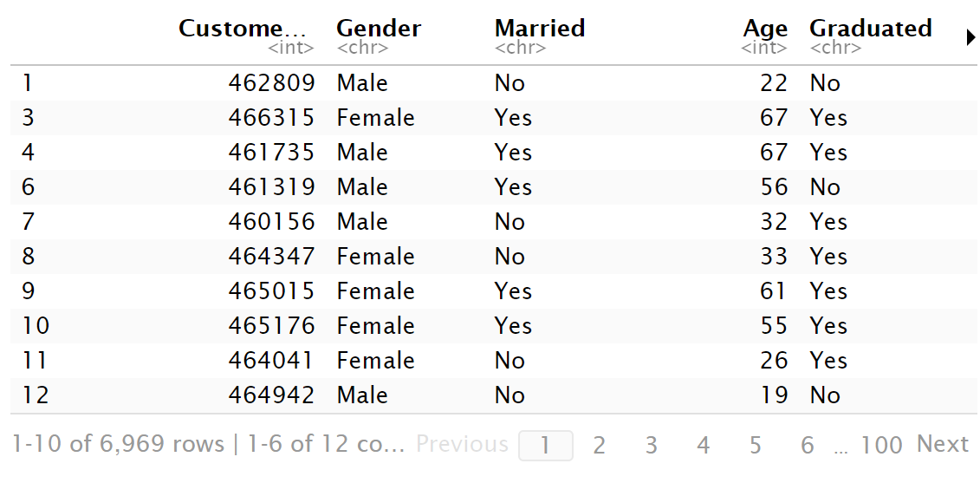
Task: Select customer ID 462809 cell
Action: pyautogui.click(x=272, y=83)
